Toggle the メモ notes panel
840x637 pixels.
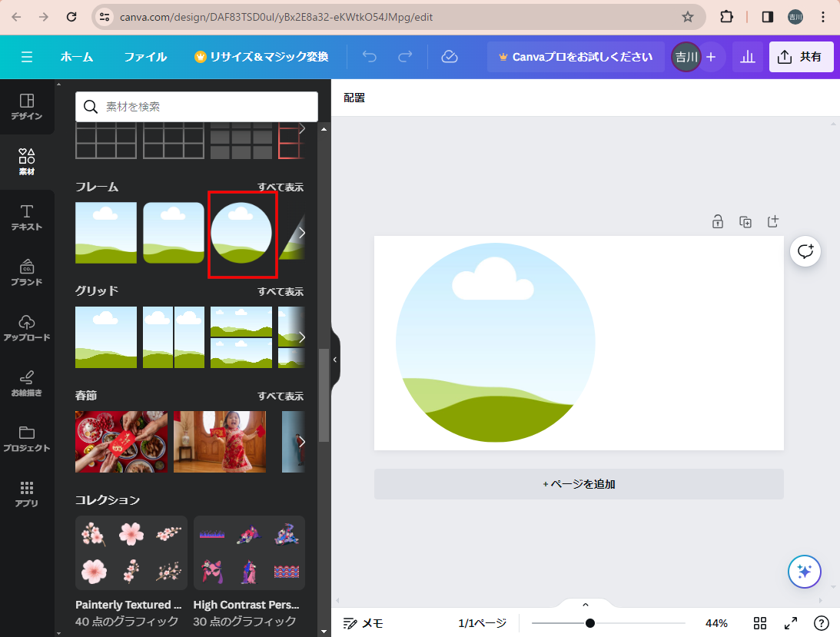point(364,623)
